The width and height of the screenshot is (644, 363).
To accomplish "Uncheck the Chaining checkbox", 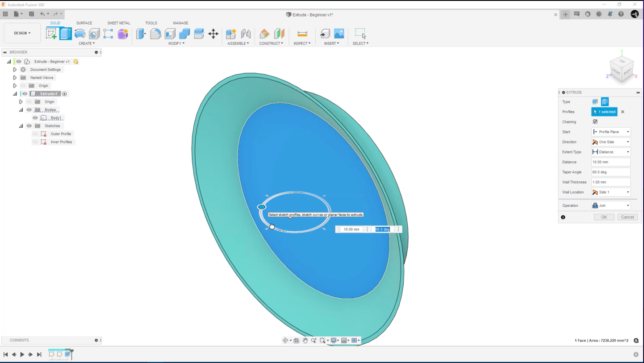I will (x=595, y=122).
